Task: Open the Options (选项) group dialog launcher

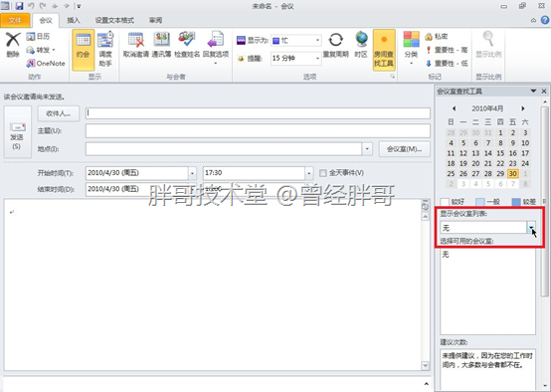Action: [393, 77]
